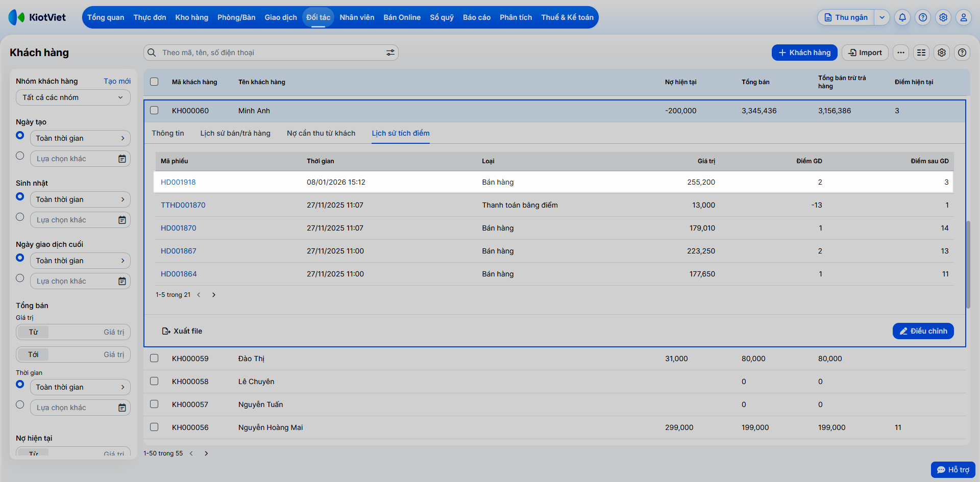Open calendar for Ngày tạo custom range
This screenshot has width=980, height=482.
coord(122,159)
